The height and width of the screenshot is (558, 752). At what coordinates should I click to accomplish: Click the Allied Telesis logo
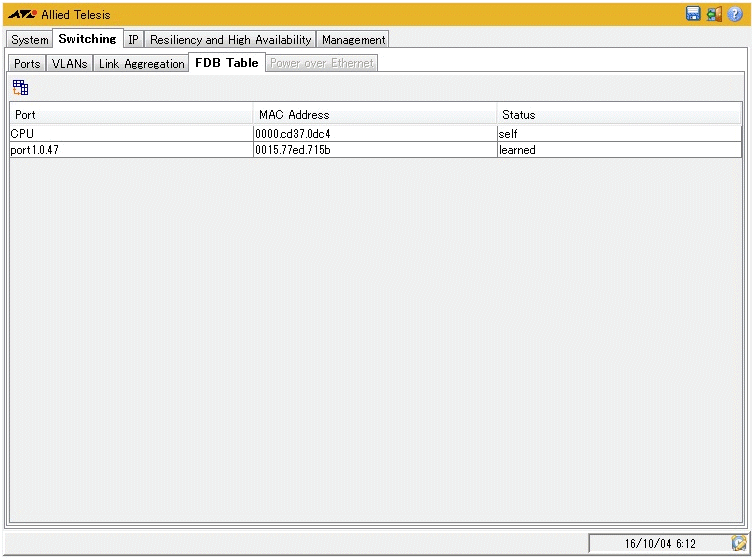pos(22,15)
